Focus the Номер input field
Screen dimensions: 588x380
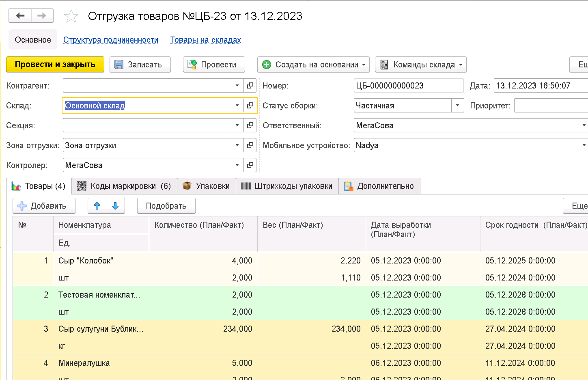[409, 86]
